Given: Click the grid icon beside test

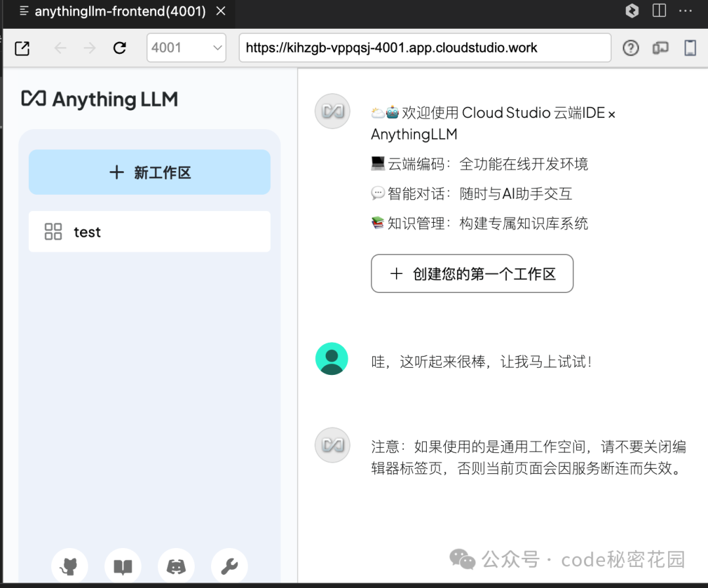Looking at the screenshot, I should pyautogui.click(x=53, y=231).
